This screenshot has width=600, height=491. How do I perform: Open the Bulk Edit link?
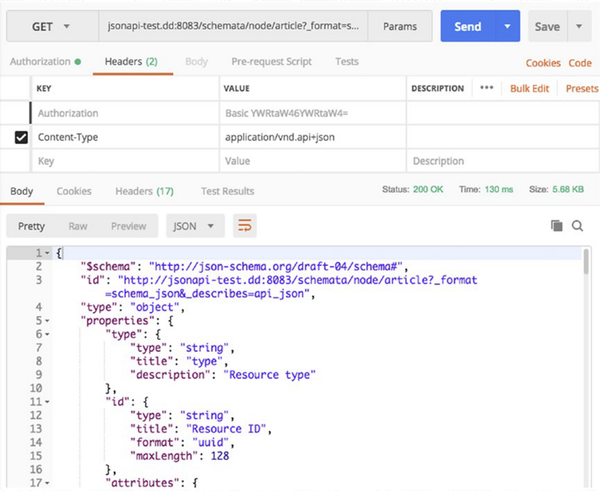[x=530, y=88]
